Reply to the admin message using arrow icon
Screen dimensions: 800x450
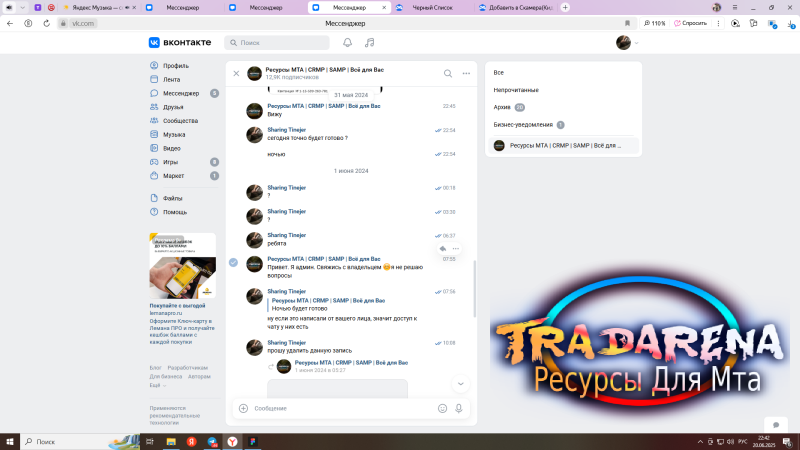pyautogui.click(x=442, y=248)
